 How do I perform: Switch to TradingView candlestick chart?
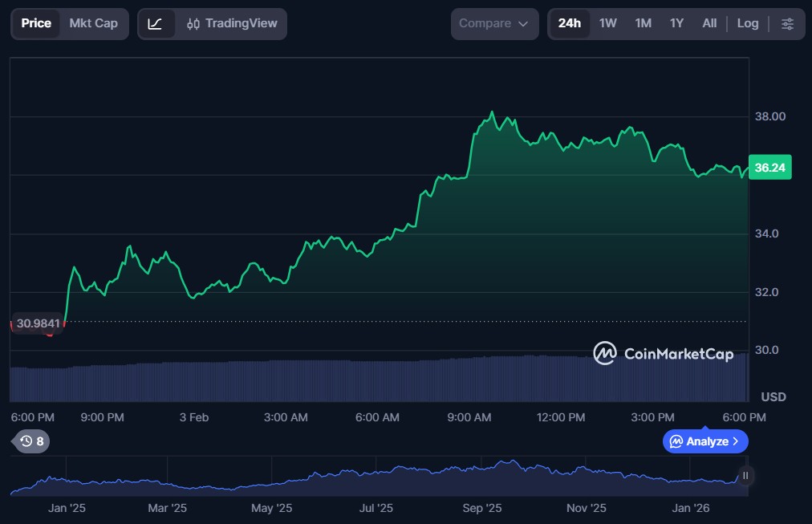(230, 23)
